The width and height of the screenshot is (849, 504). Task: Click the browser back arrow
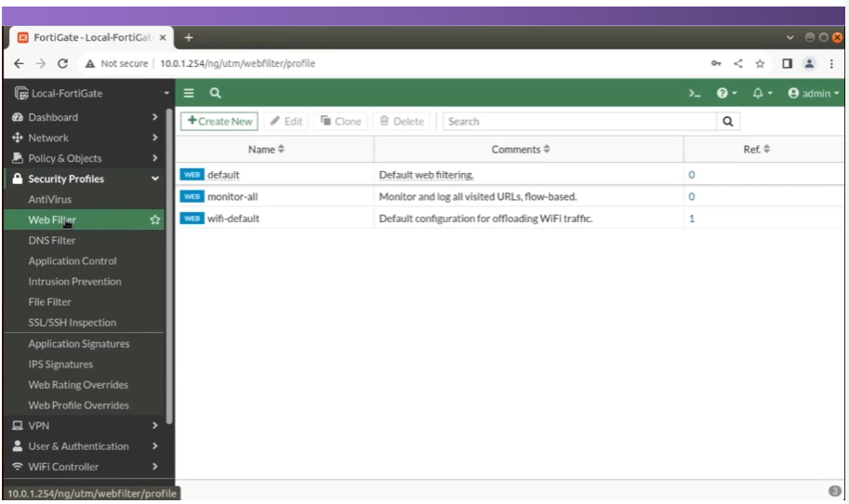coord(19,63)
